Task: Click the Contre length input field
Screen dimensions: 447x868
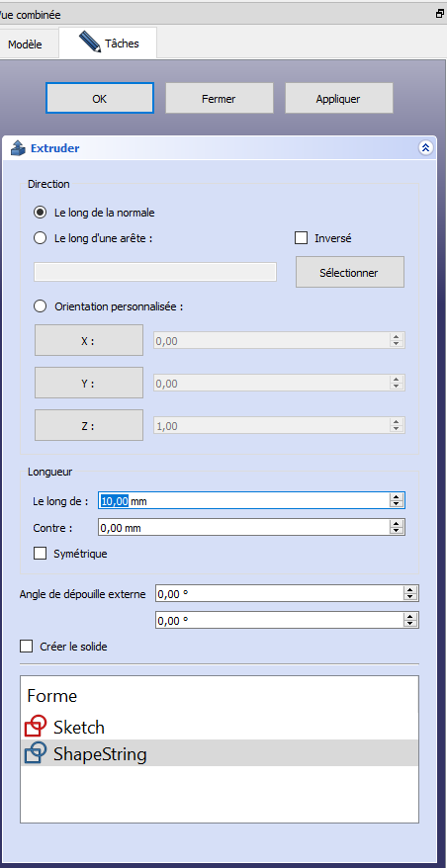Action: point(243,528)
